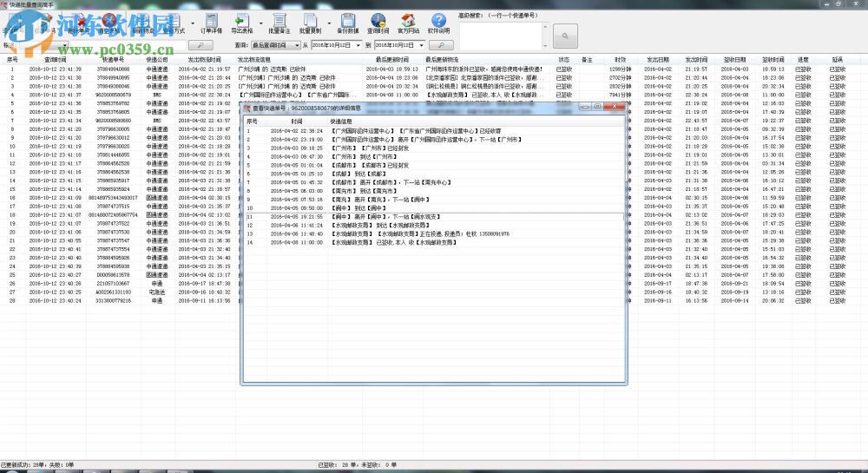Sort by 查询时间 column header
The height and width of the screenshot is (473, 868).
[x=56, y=59]
